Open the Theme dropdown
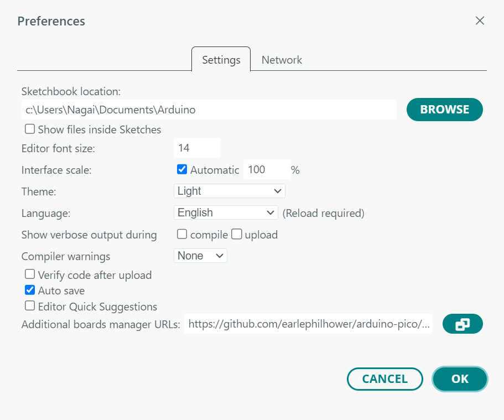Screen dimensions: 504x420 click(x=229, y=191)
